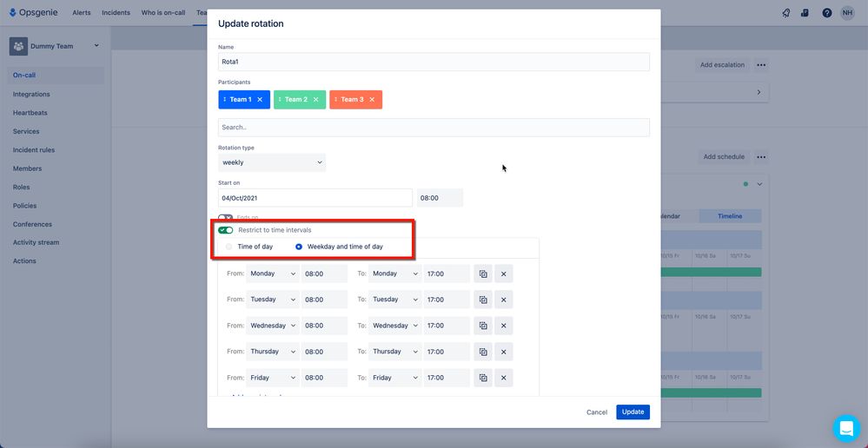Image resolution: width=868 pixels, height=448 pixels.
Task: Collapse the schedule panel chevron
Action: click(759, 184)
